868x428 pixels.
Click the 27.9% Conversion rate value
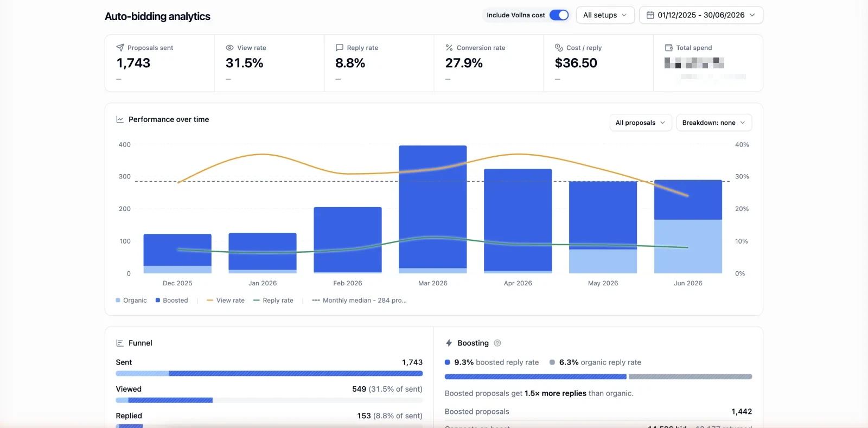click(x=464, y=63)
